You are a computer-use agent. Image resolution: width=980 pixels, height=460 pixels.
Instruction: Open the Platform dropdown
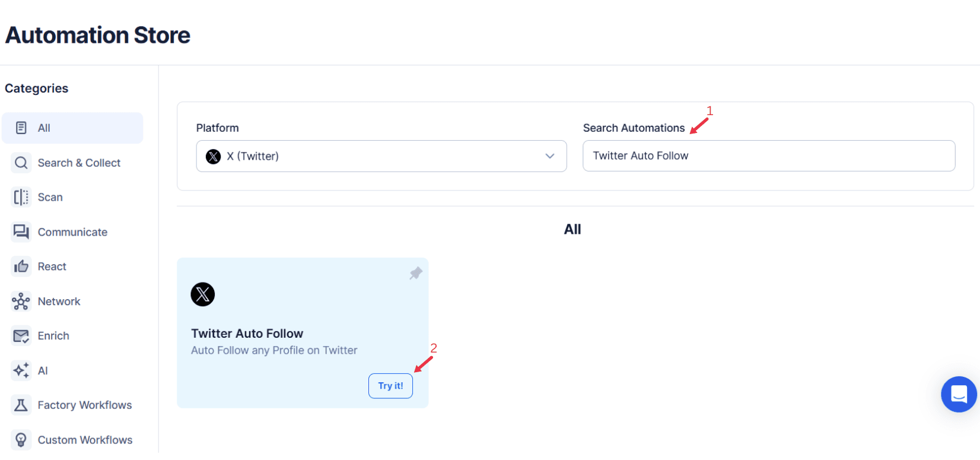click(381, 156)
